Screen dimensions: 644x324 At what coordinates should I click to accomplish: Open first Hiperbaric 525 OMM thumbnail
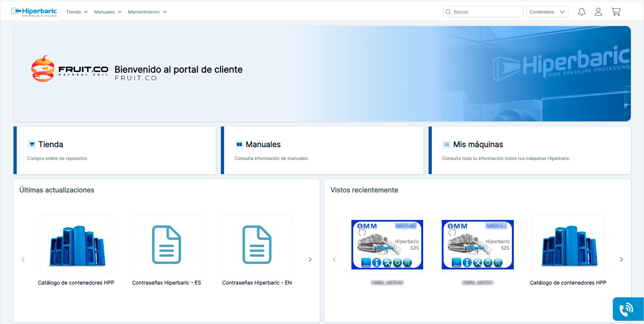coord(387,245)
